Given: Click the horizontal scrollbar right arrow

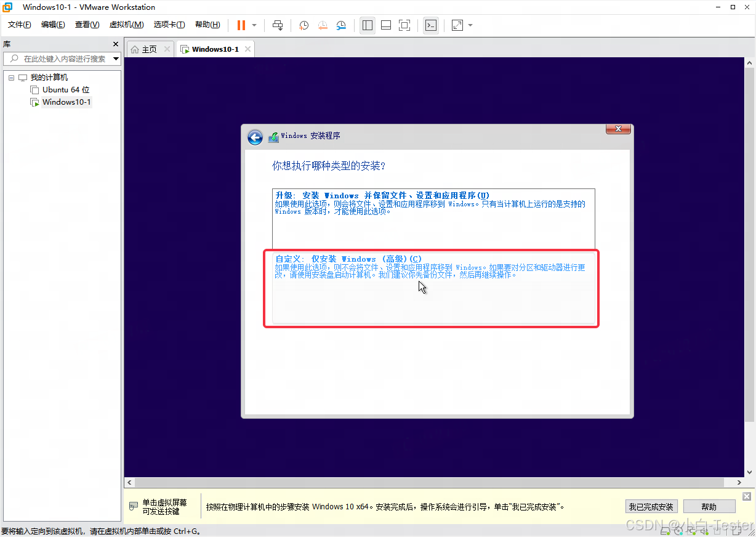Looking at the screenshot, I should 739,482.
